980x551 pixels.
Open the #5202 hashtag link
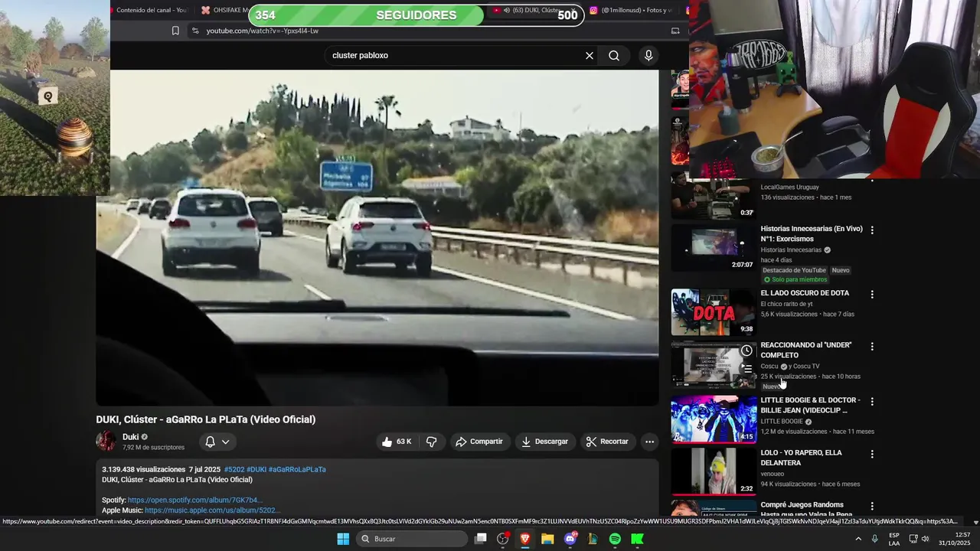point(234,470)
